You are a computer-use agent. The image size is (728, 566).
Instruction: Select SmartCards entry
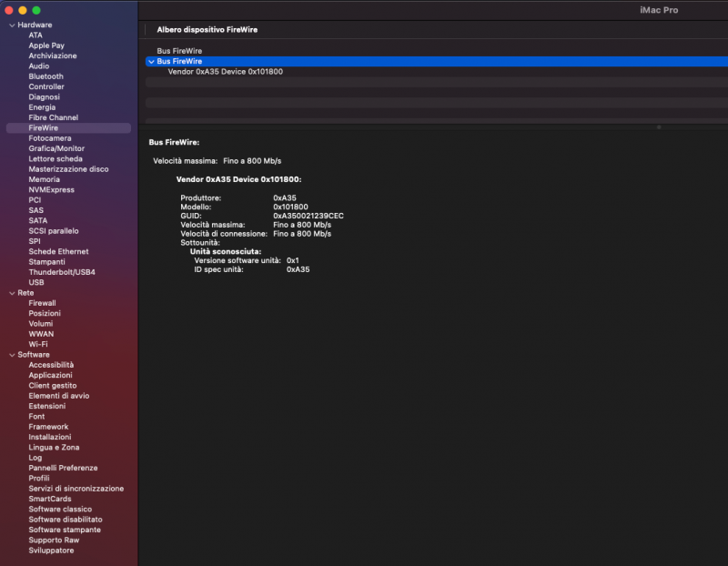(50, 499)
